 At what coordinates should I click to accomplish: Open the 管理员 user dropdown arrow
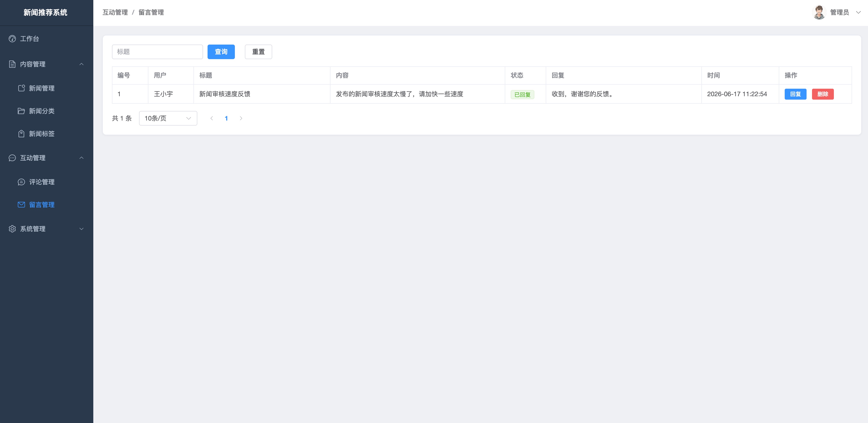click(858, 13)
